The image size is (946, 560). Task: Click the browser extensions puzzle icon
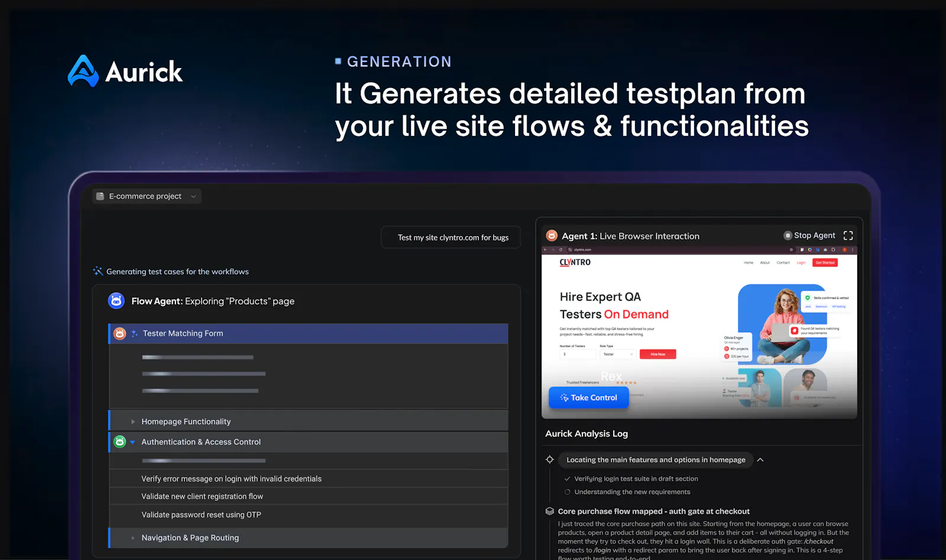[x=833, y=250]
